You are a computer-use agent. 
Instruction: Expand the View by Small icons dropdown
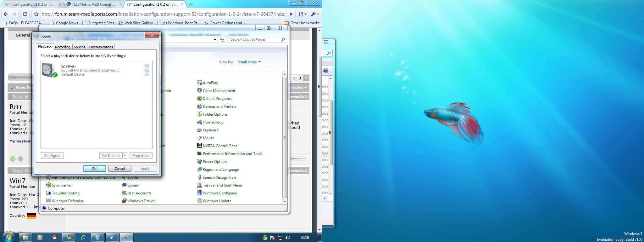click(249, 62)
